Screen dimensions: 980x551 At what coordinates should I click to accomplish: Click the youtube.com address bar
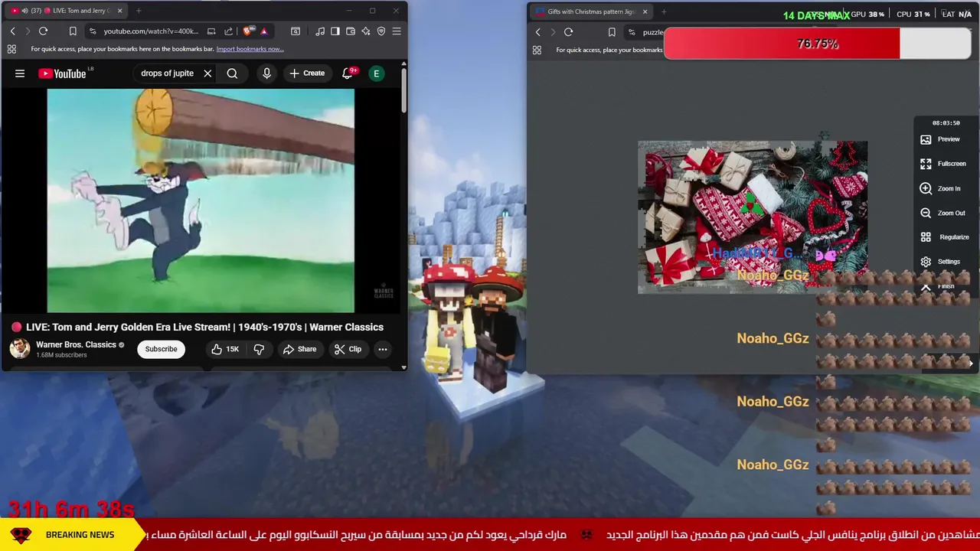tap(151, 31)
